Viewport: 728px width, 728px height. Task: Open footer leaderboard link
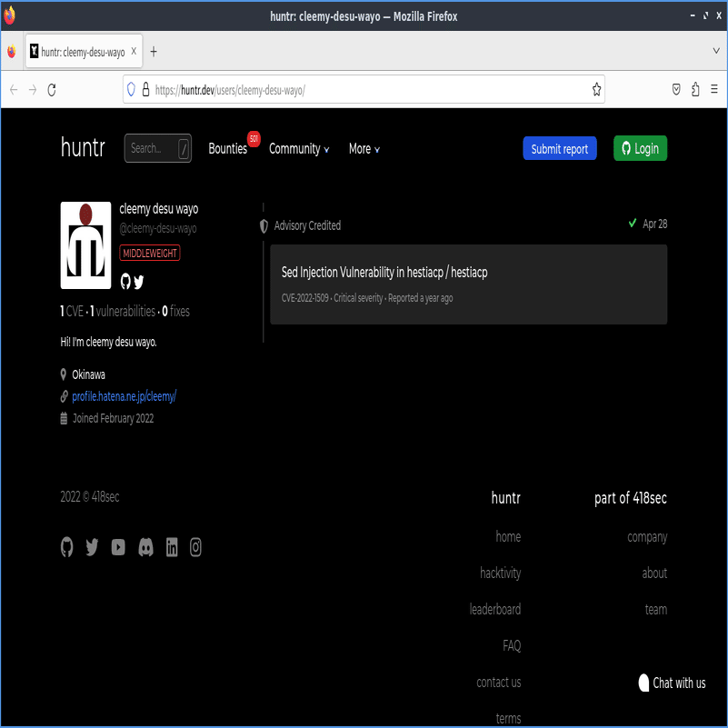click(x=495, y=610)
